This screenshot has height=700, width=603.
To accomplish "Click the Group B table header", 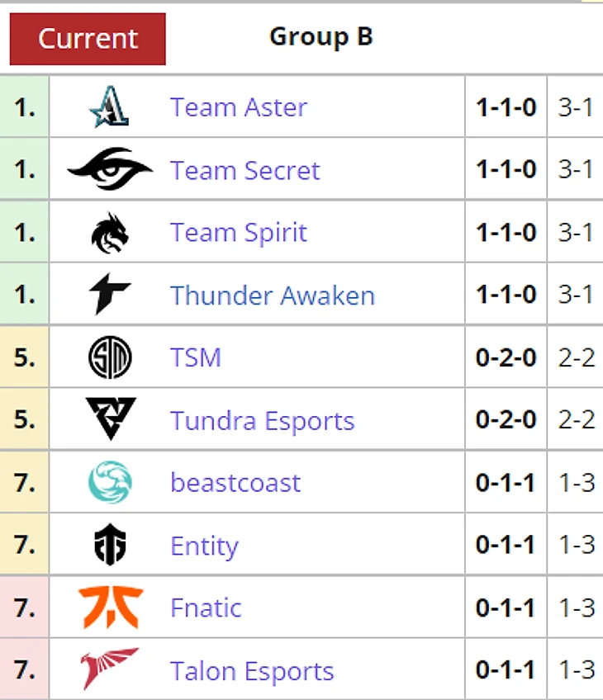I will (321, 37).
